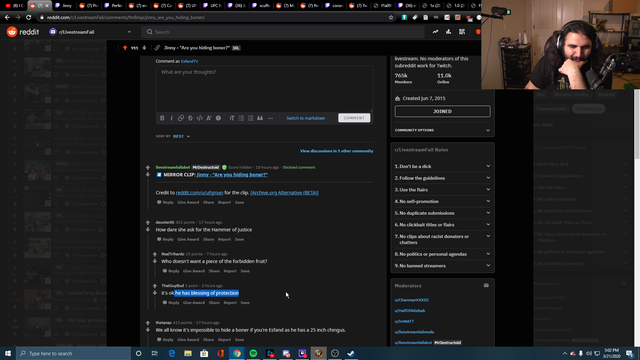Open the Sort By Best dropdown
This screenshot has width=640, height=360.
click(x=181, y=136)
